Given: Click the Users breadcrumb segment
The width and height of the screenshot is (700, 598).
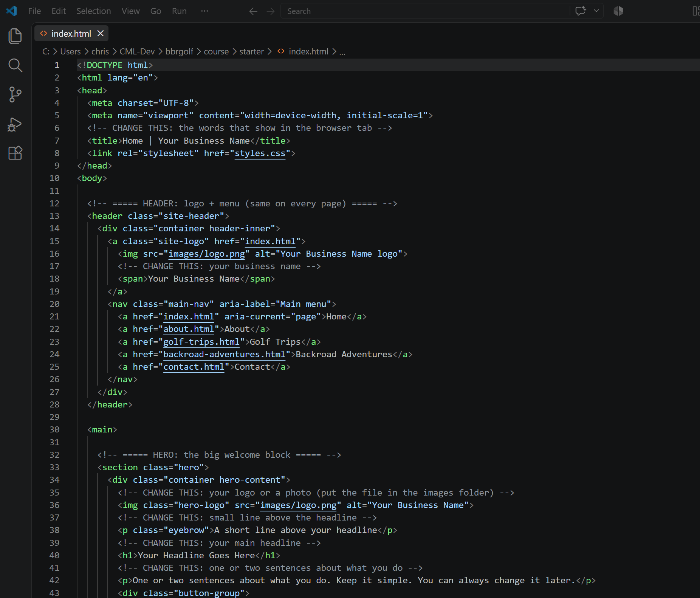Looking at the screenshot, I should click(70, 51).
